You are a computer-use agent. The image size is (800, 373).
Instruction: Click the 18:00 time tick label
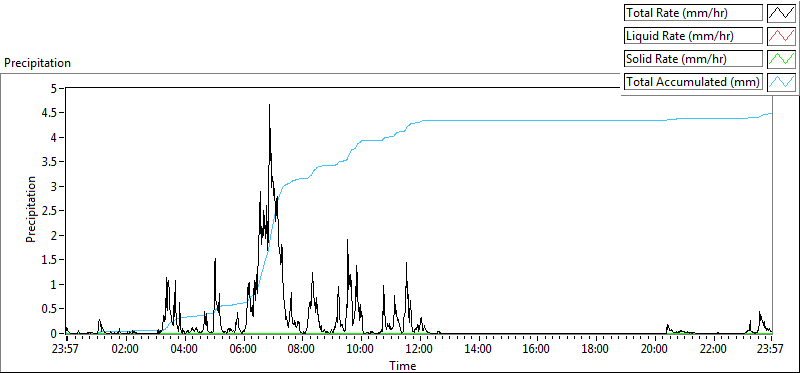click(x=595, y=349)
